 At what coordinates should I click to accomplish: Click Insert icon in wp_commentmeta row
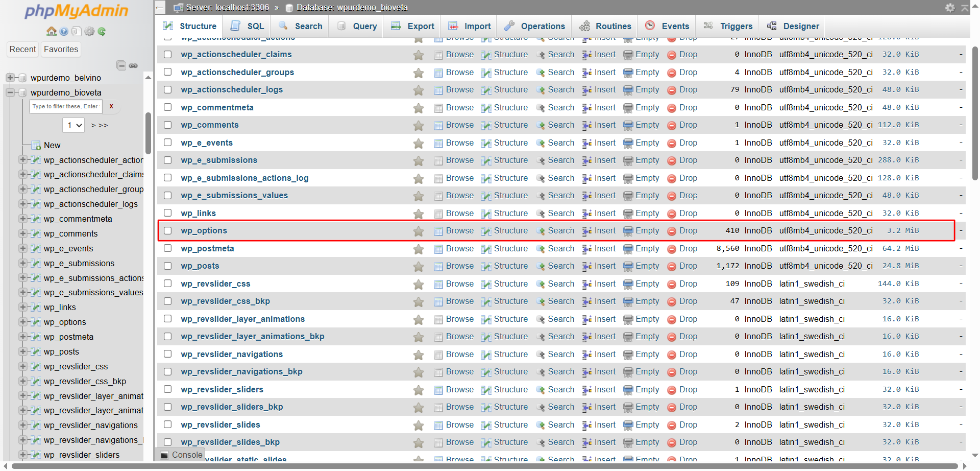click(x=587, y=108)
